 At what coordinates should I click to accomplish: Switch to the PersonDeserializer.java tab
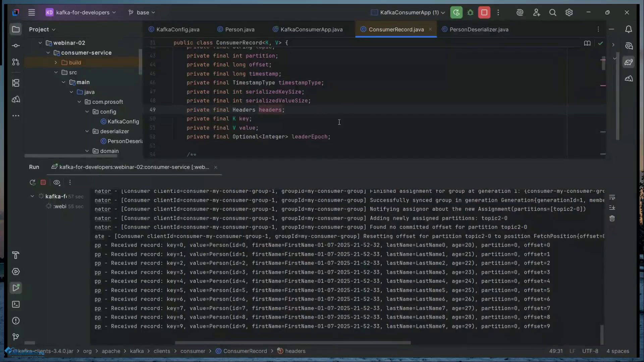coord(479,29)
